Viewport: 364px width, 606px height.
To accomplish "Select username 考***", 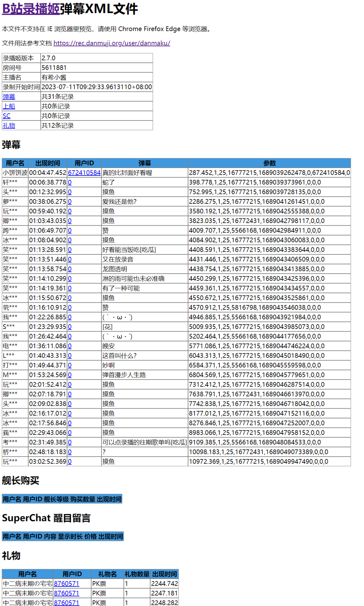I will pos(10,442).
